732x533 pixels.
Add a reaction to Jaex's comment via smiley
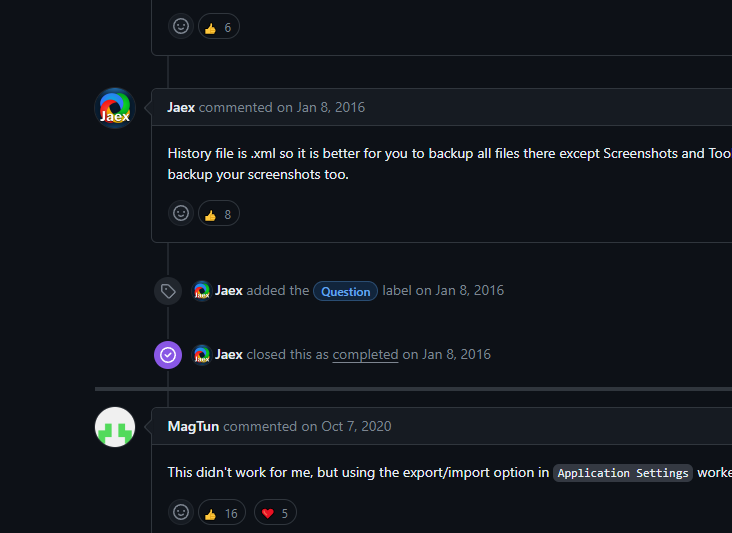pos(181,213)
